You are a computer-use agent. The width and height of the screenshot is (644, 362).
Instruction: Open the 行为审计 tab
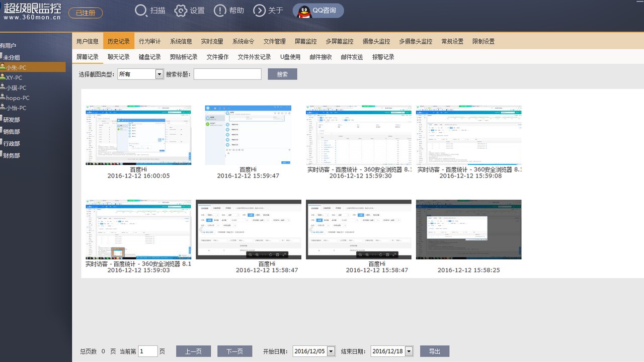click(x=150, y=41)
